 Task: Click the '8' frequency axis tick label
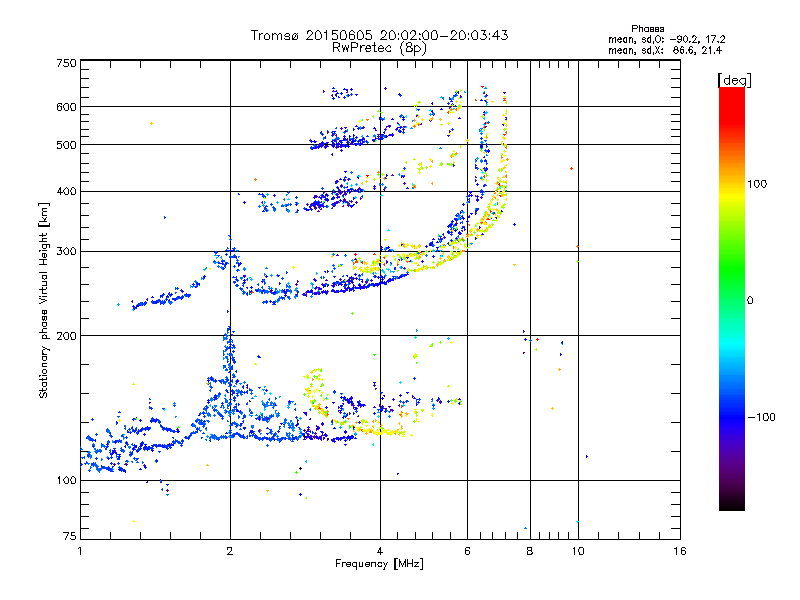530,551
